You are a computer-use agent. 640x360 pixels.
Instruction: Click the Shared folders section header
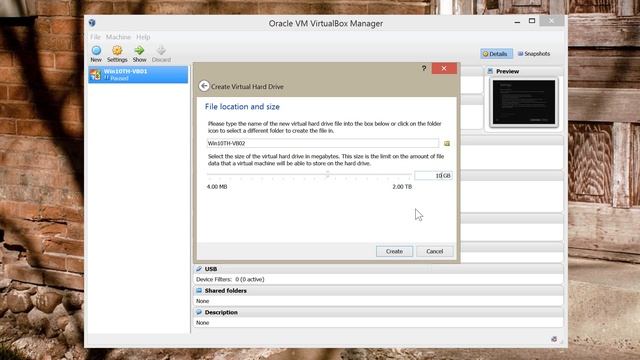point(378,291)
